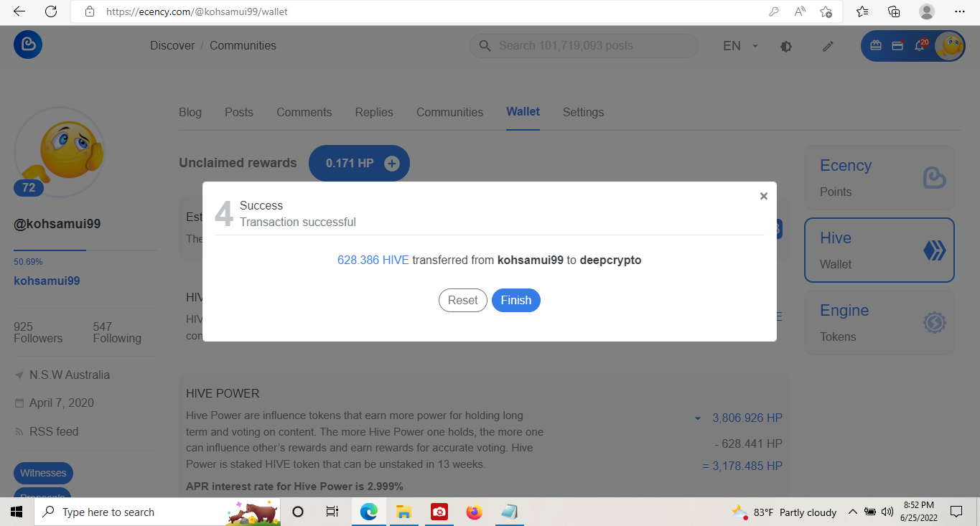Open browser profile avatar icon
The width and height of the screenshot is (980, 526).
[927, 11]
